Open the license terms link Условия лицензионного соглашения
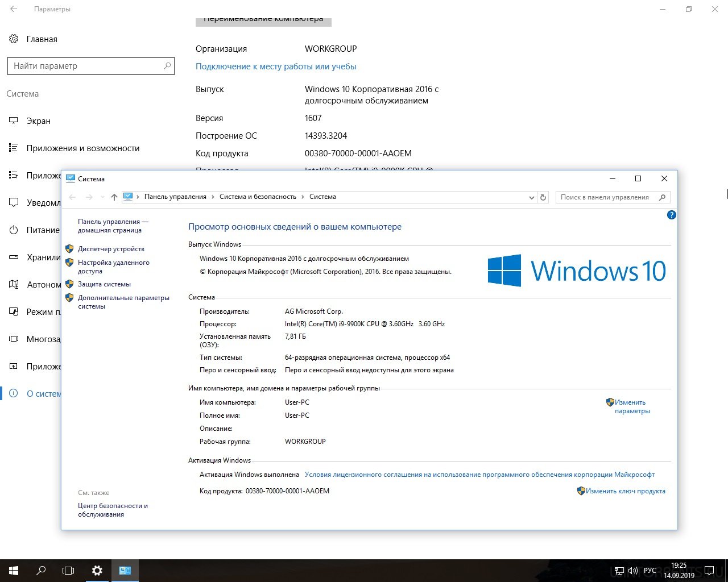 pos(479,475)
